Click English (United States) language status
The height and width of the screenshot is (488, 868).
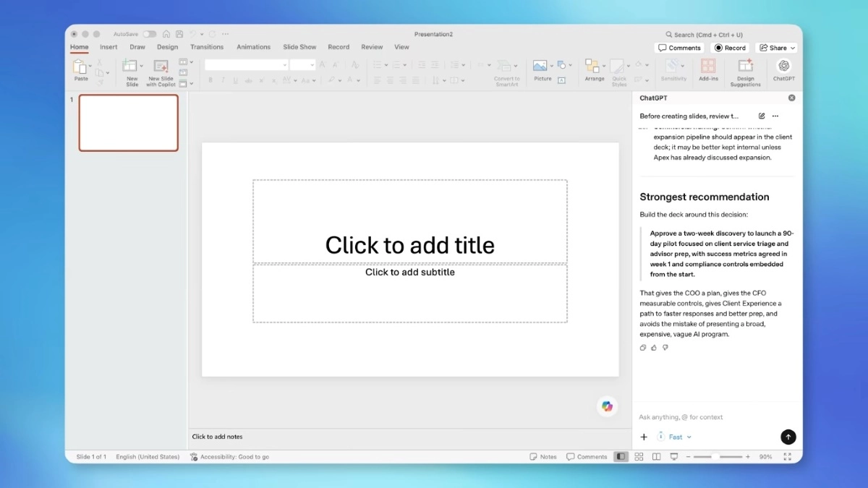pyautogui.click(x=148, y=457)
